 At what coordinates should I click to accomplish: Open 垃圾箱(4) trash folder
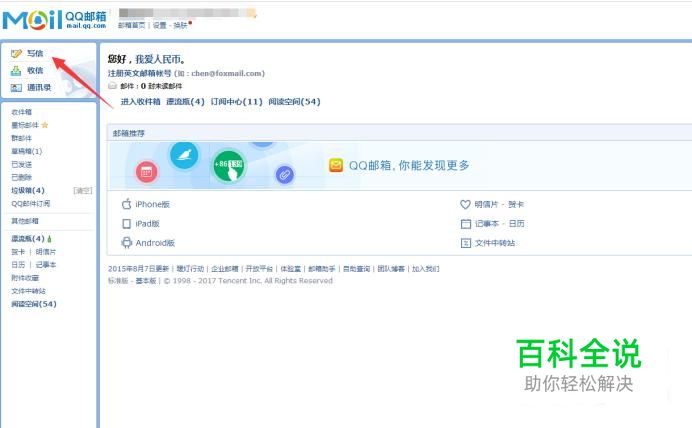click(28, 191)
